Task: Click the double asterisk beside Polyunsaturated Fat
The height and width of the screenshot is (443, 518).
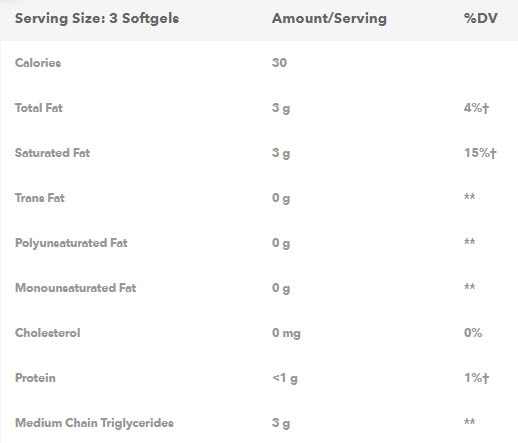Action: pyautogui.click(x=470, y=242)
